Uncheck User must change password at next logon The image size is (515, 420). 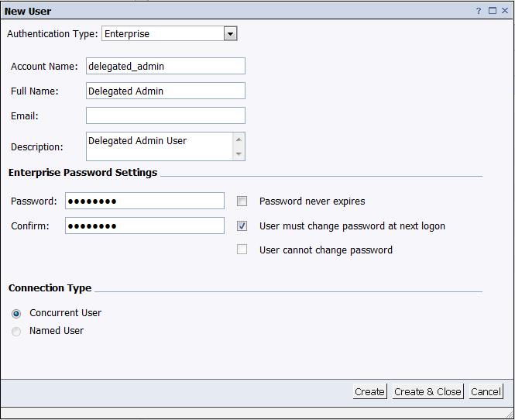[242, 226]
